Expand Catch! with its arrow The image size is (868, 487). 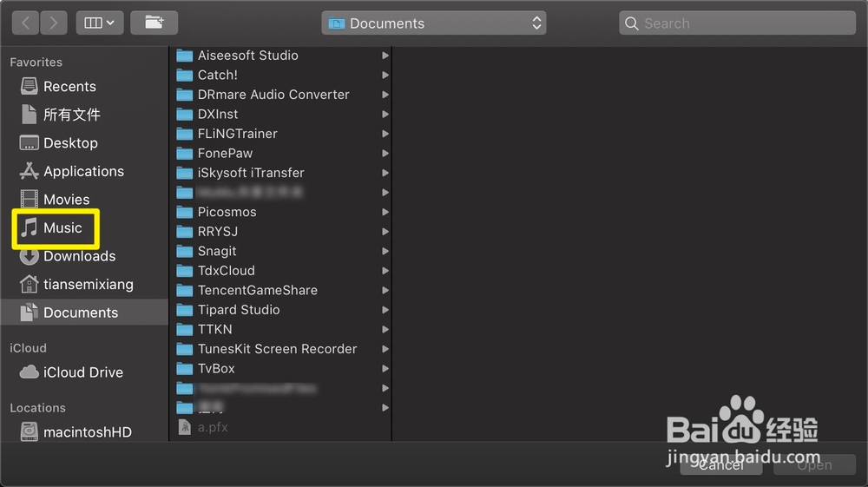click(x=385, y=75)
